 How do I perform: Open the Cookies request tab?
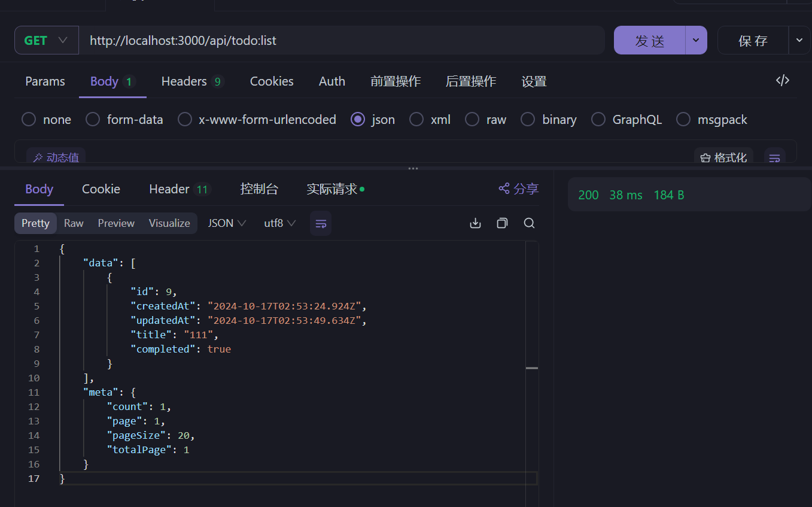click(x=272, y=81)
